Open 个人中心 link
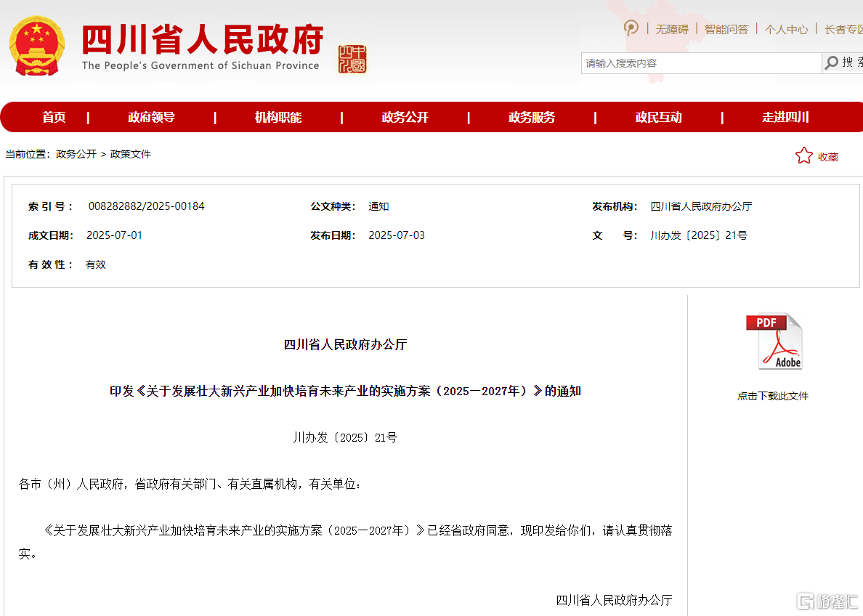The width and height of the screenshot is (863, 616). point(786,29)
